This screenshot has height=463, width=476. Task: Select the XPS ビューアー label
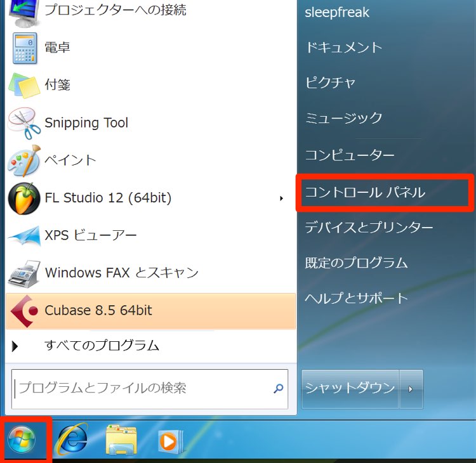pyautogui.click(x=91, y=235)
